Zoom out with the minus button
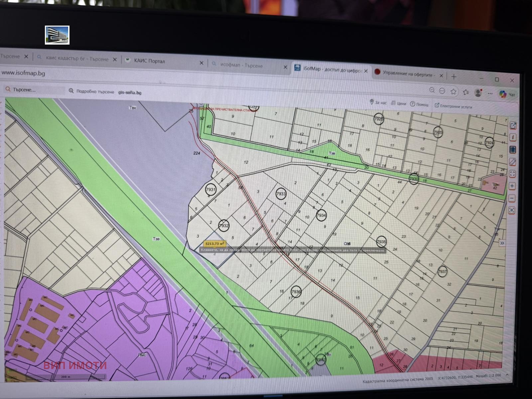The width and height of the screenshot is (532, 399). pyautogui.click(x=512, y=198)
